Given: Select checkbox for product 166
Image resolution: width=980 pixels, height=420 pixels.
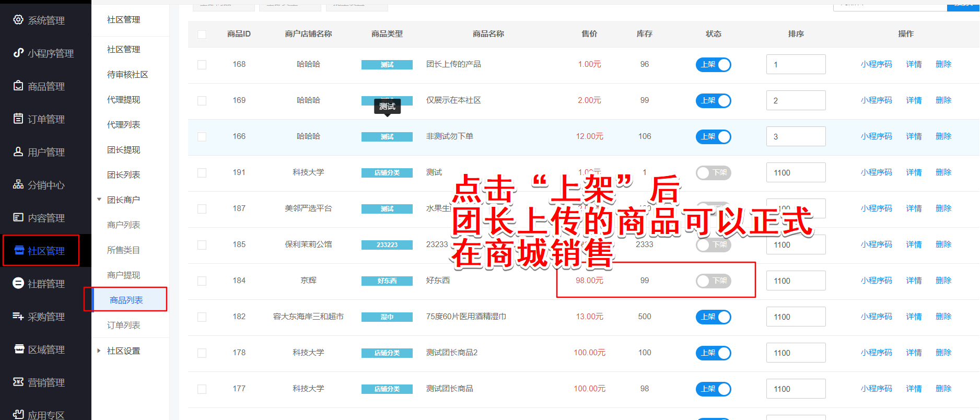Looking at the screenshot, I should point(202,137).
